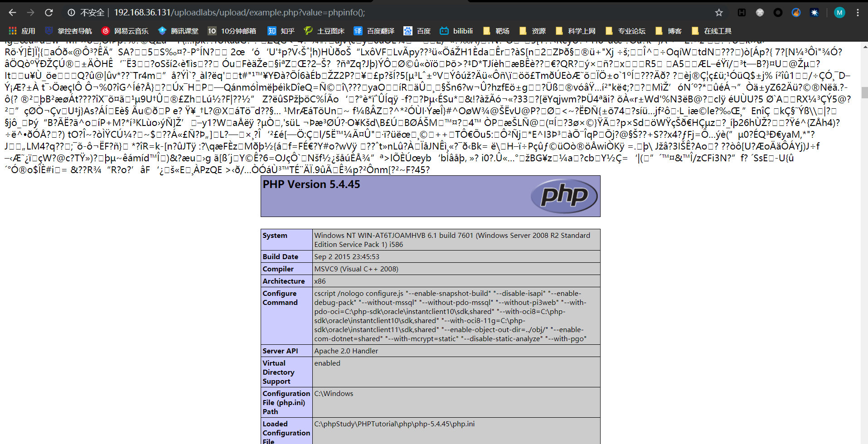Click the enabled value cell
The height and width of the screenshot is (444, 868).
click(x=456, y=372)
